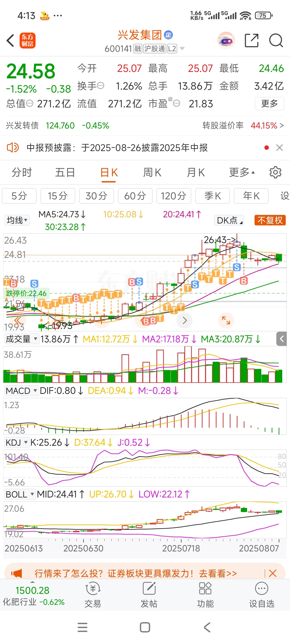
Task: Tap the Android system back button
Action: point(207,627)
